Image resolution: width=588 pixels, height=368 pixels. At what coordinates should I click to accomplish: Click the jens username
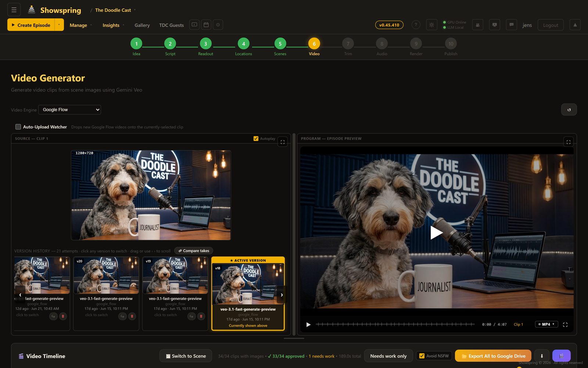coord(527,25)
